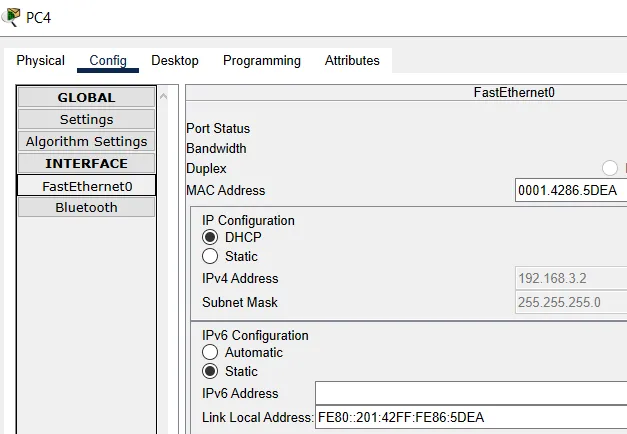Go to the Desktop tab
Viewport: 627px width, 434px height.
(x=175, y=61)
